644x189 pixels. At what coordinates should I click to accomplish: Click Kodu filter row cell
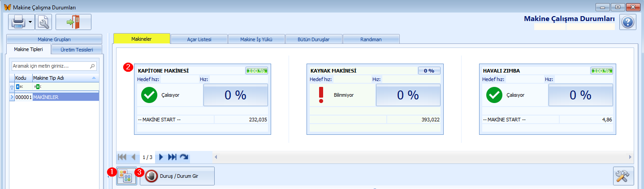point(23,86)
